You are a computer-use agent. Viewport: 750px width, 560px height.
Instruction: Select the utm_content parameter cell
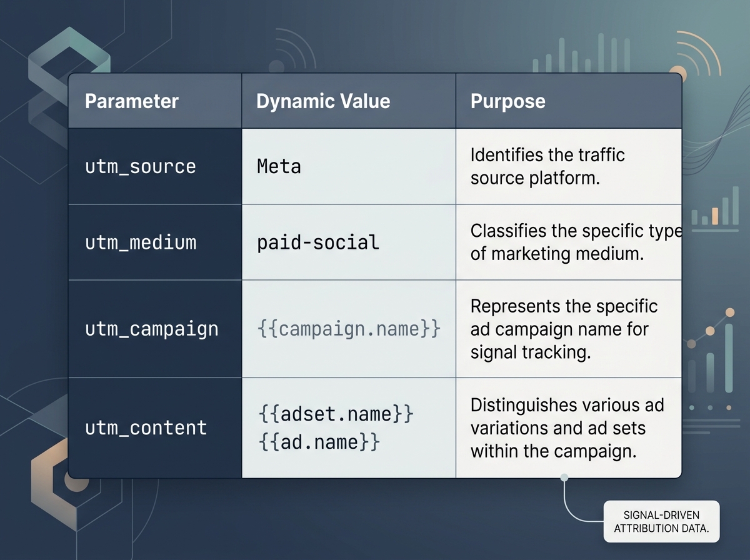pyautogui.click(x=155, y=427)
